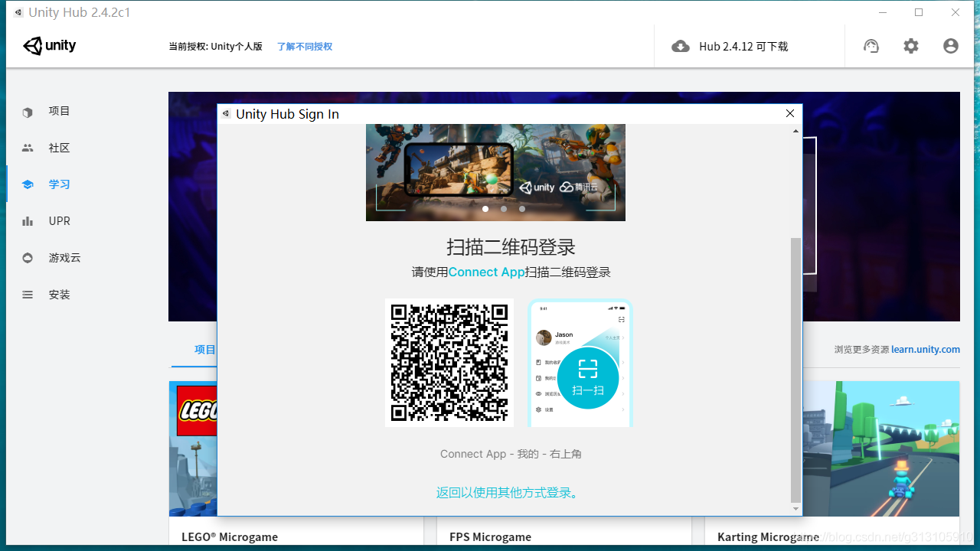
Task: Close the Unity Hub Sign In dialog
Action: point(790,113)
